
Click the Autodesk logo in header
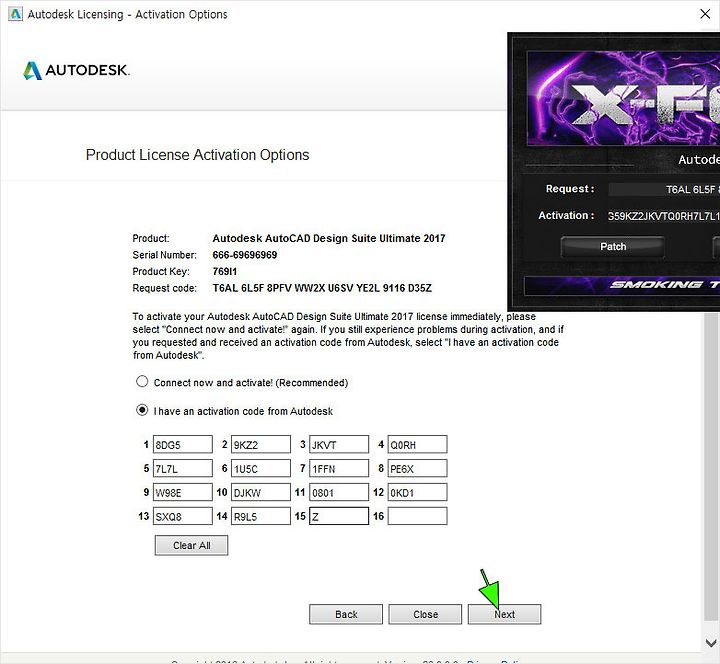77,70
